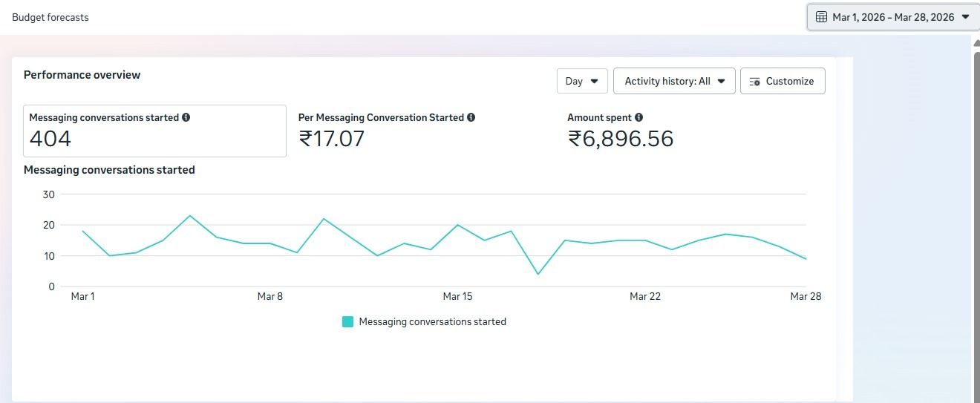Click the teal legend swatch for Messaging conversations

coord(347,321)
